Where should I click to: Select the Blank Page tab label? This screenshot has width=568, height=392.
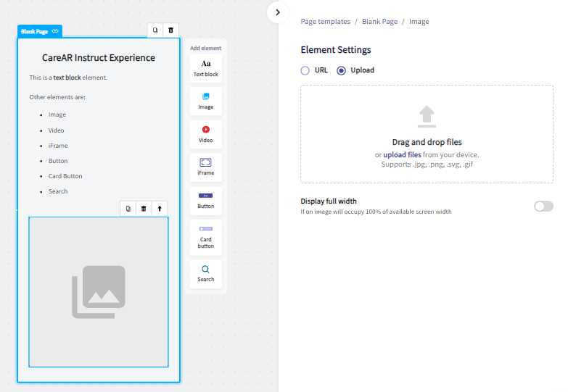[x=34, y=31]
